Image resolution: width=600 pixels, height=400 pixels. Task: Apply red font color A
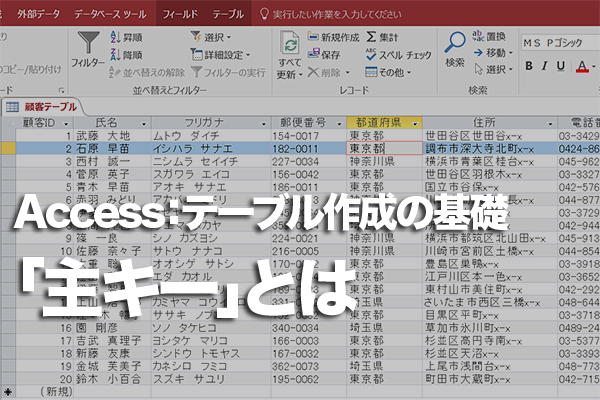coord(582,66)
